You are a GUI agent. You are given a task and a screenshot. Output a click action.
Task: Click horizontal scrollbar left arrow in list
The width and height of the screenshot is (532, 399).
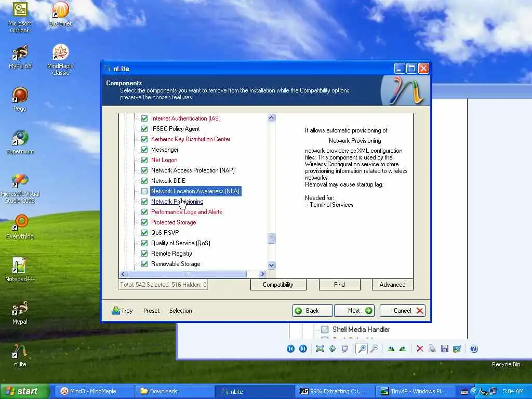click(x=123, y=274)
